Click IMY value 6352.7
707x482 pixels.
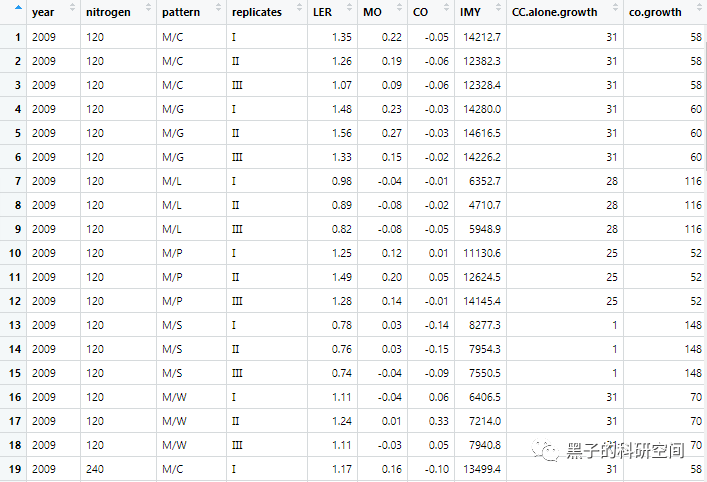tap(485, 181)
